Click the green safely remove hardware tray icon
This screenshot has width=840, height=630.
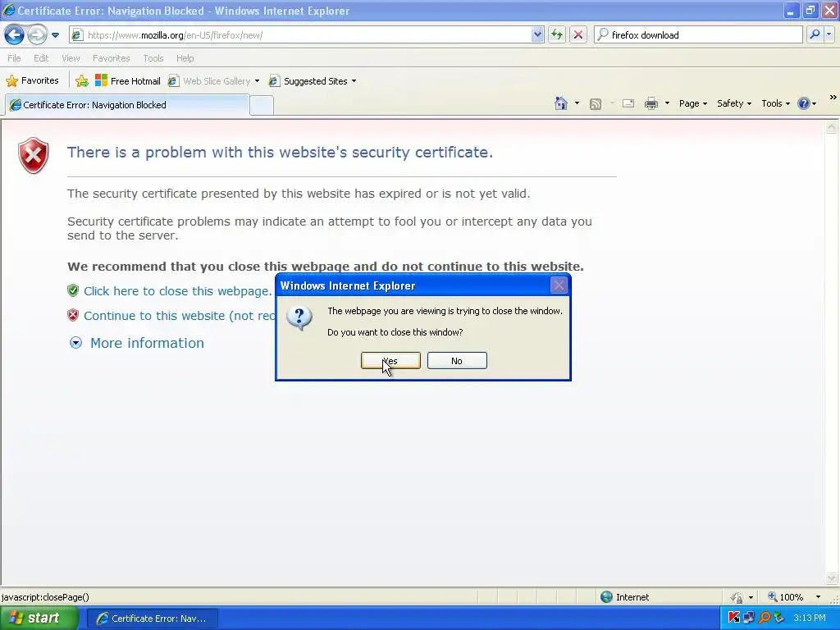(778, 618)
